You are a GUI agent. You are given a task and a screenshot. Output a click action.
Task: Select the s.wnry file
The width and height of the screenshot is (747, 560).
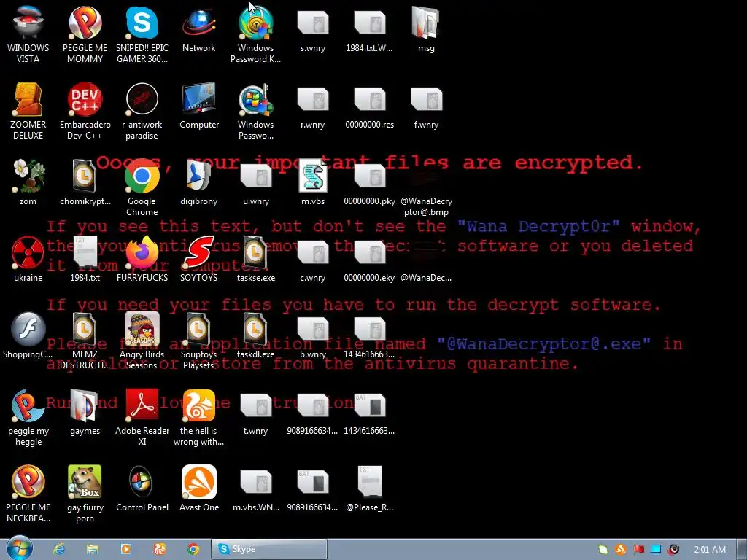pos(312,28)
